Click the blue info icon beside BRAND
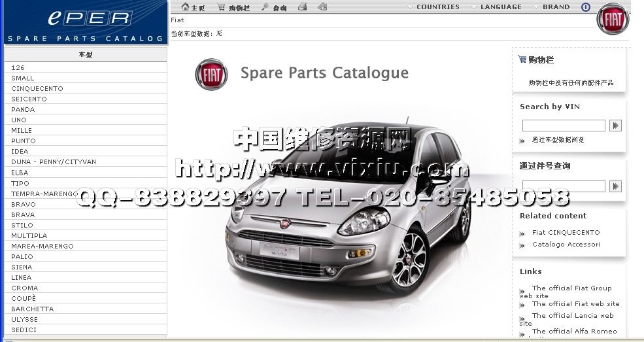This screenshot has width=644, height=342. click(585, 7)
